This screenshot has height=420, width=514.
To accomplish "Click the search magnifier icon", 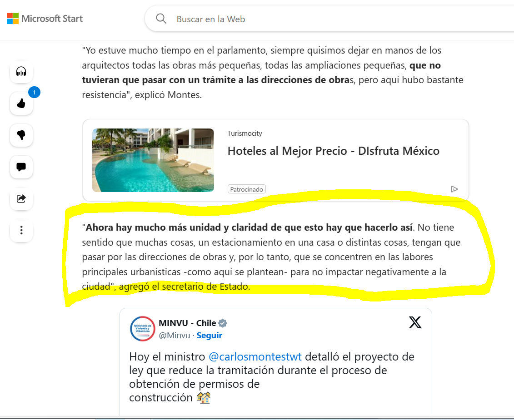I will tap(161, 19).
